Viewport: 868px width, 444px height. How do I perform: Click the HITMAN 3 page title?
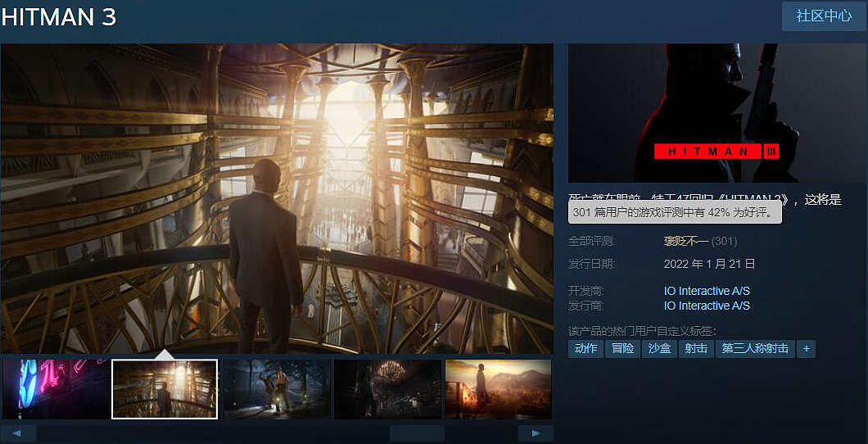(x=58, y=16)
